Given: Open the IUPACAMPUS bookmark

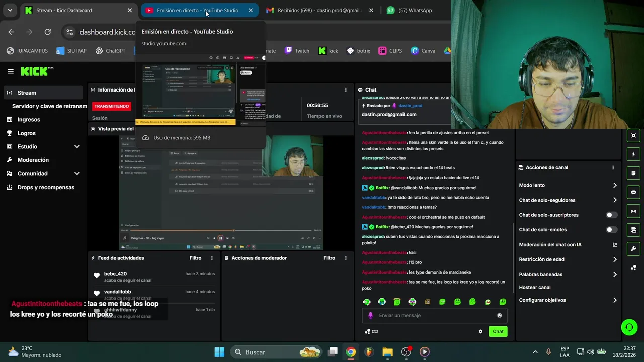Looking at the screenshot, I should point(27,51).
